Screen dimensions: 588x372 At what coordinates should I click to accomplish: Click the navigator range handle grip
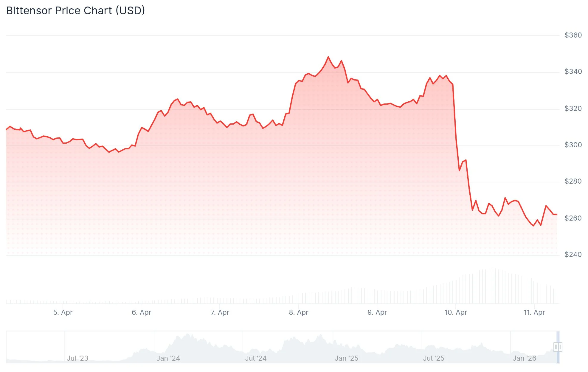point(558,347)
